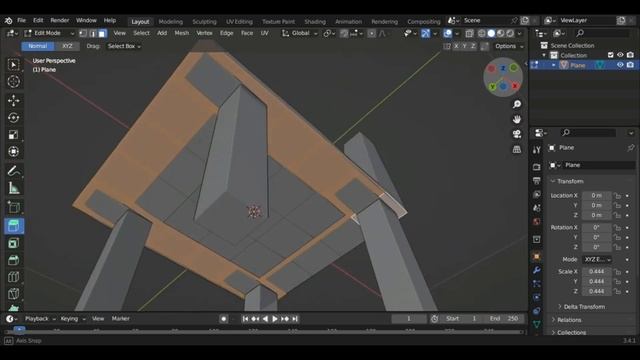Switch perspective/orthographic grid icon
640x360 pixels.
[517, 149]
